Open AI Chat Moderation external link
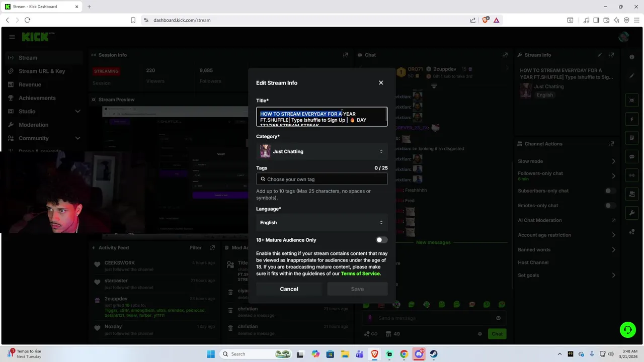Screen dimensions: 644x362 tap(613, 220)
